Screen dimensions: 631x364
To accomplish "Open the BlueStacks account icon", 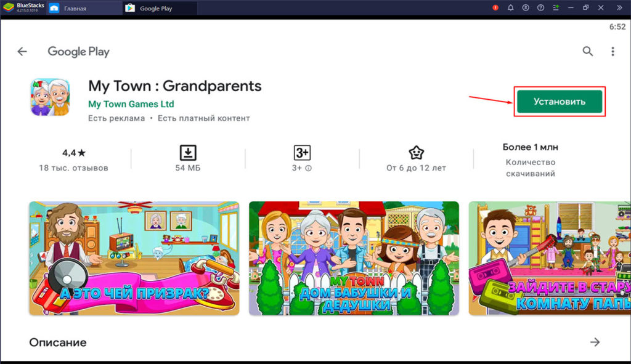I will pos(526,7).
